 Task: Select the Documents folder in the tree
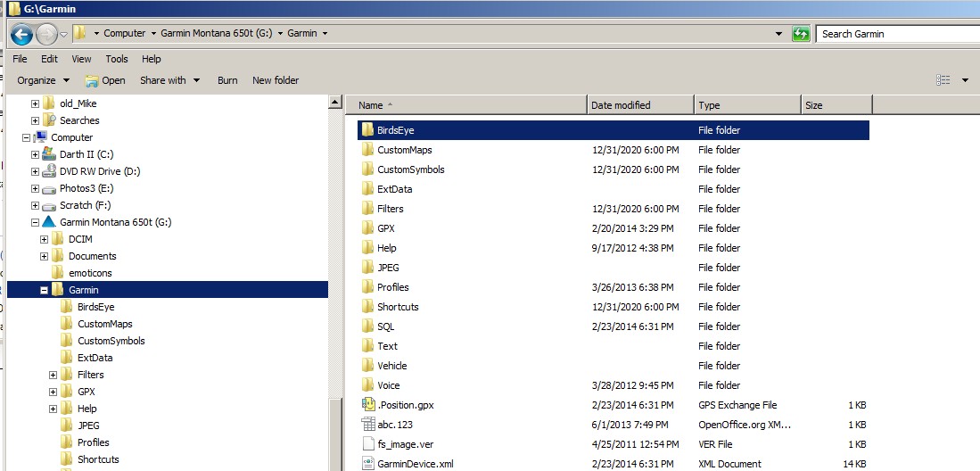(93, 256)
